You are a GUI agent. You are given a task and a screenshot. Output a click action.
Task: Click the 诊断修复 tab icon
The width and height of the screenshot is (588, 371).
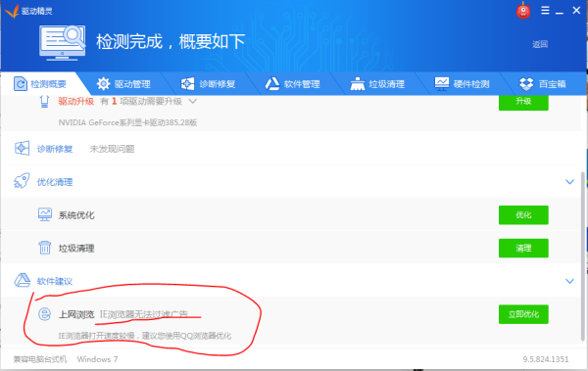(x=187, y=84)
